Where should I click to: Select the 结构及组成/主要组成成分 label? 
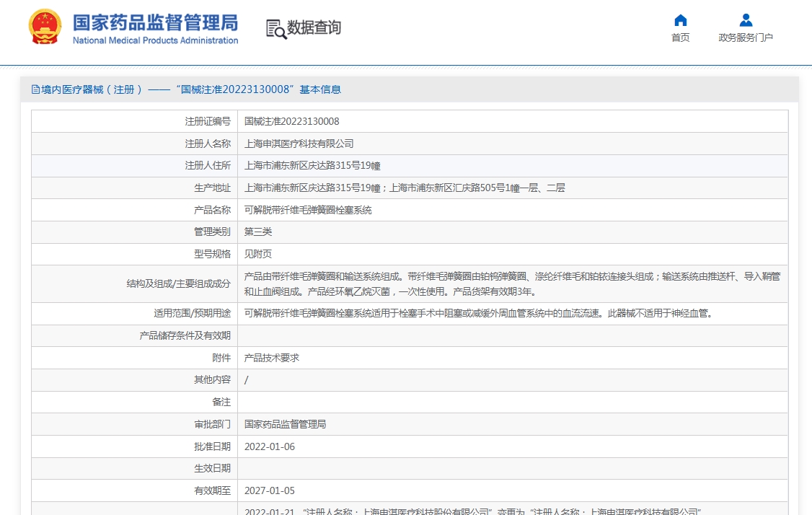179,283
